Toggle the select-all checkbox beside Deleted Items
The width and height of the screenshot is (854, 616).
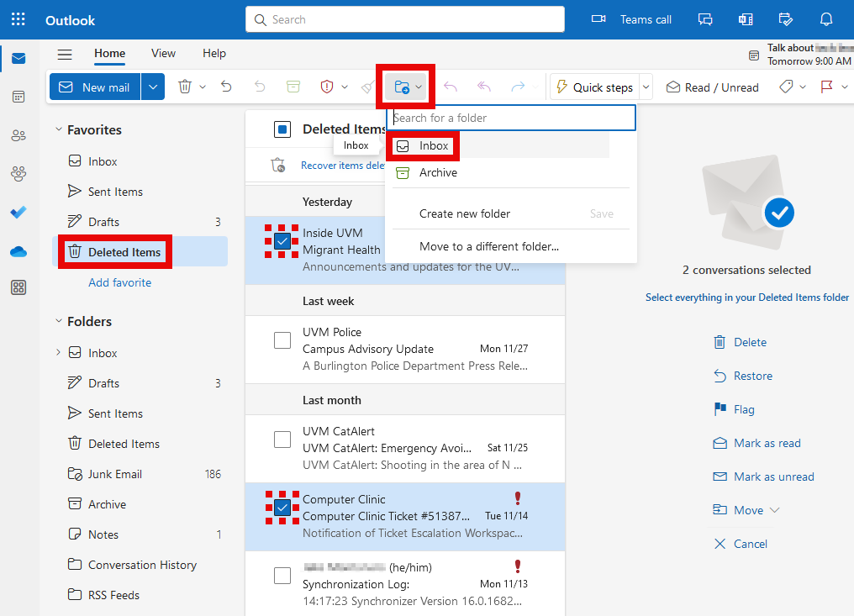(x=282, y=129)
